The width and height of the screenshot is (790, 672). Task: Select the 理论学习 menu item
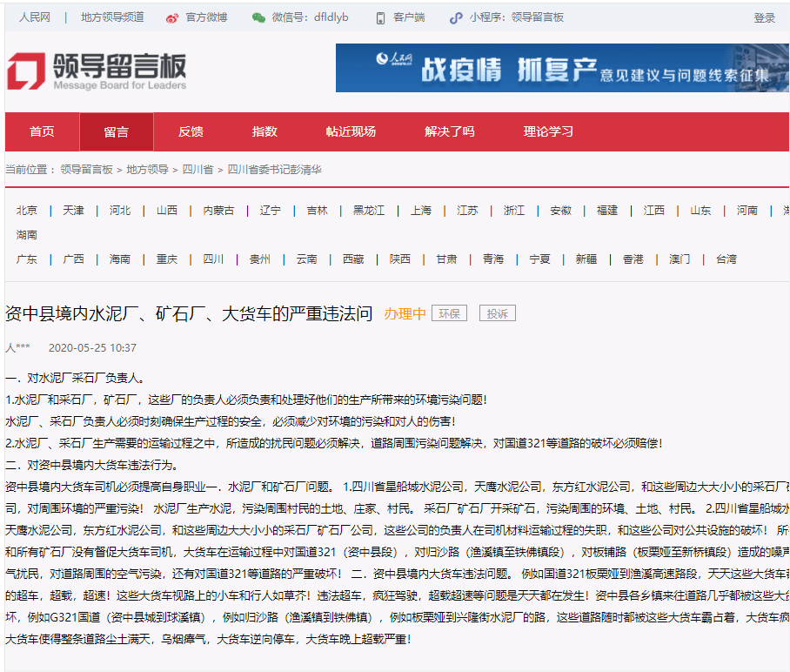(548, 132)
